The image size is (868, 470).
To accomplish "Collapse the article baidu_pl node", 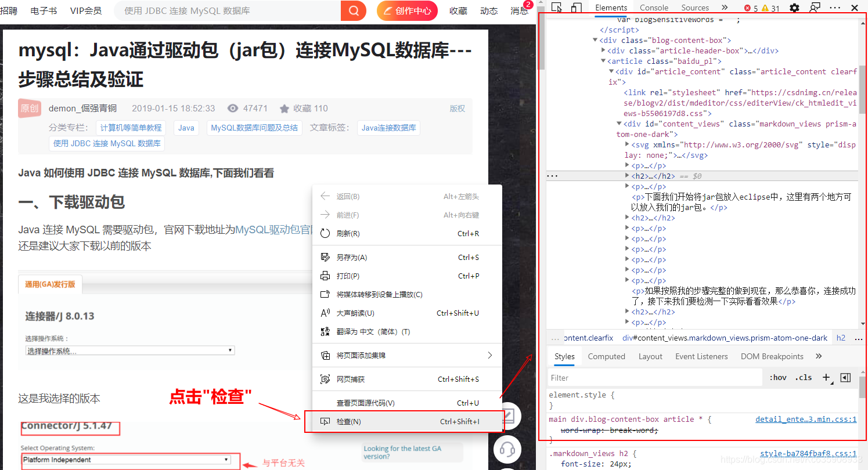I will (x=603, y=61).
